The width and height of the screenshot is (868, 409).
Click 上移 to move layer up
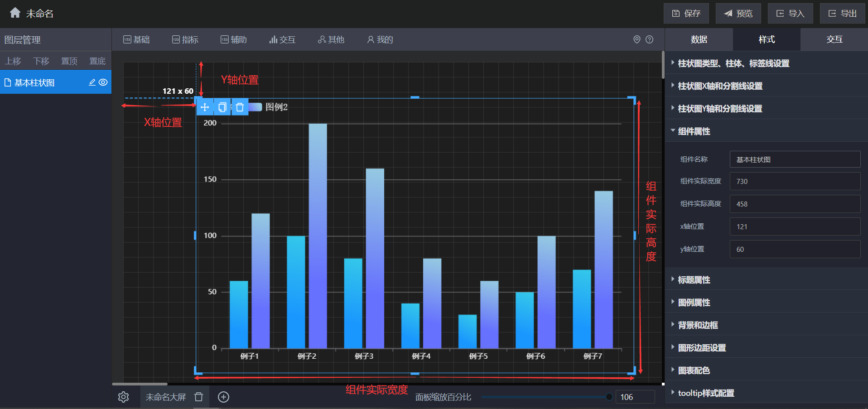pos(13,61)
